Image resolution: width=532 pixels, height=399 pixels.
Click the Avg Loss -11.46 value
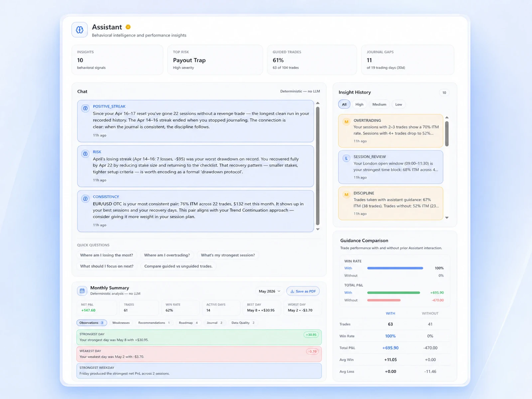point(430,371)
